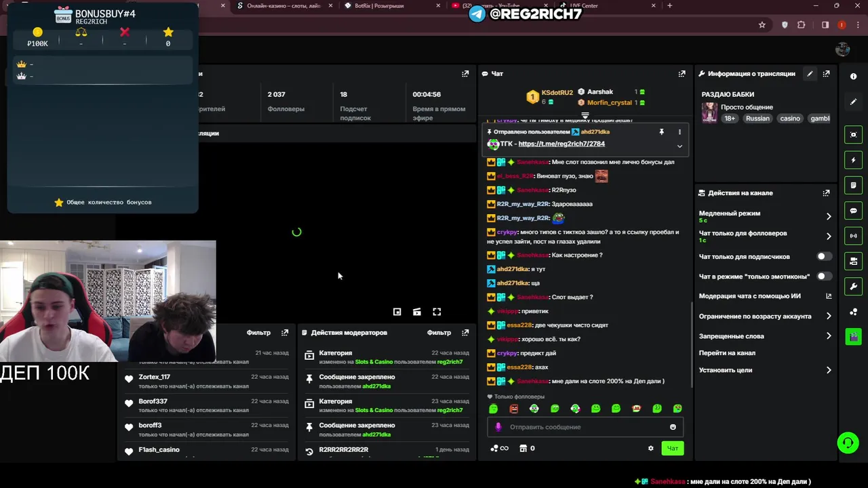
Task: Open the info icon in right sidebar
Action: point(854,77)
